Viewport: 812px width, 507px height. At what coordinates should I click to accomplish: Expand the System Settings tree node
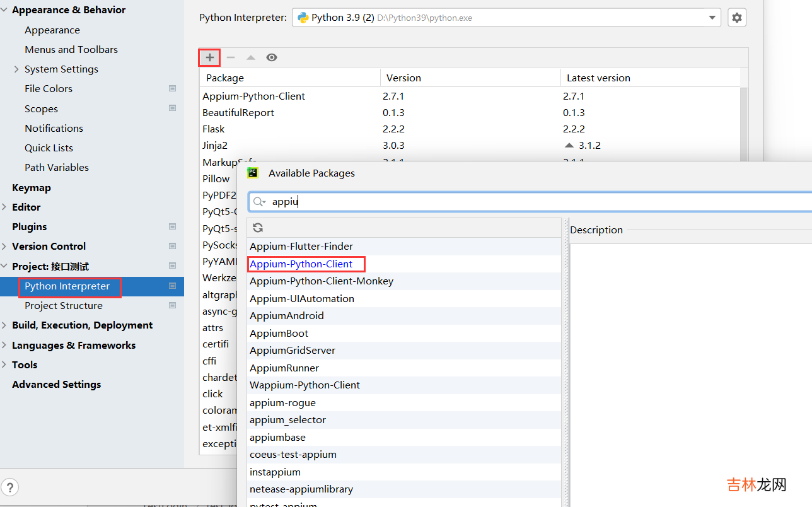tap(16, 69)
